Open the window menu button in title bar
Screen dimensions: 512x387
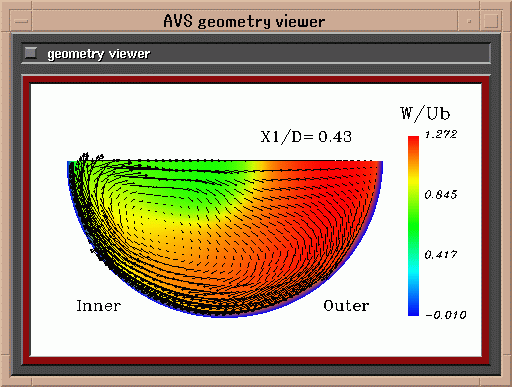(22, 21)
